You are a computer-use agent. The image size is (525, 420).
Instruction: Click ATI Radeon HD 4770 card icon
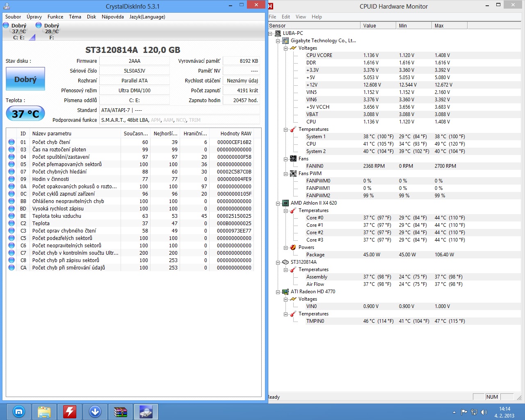click(285, 292)
